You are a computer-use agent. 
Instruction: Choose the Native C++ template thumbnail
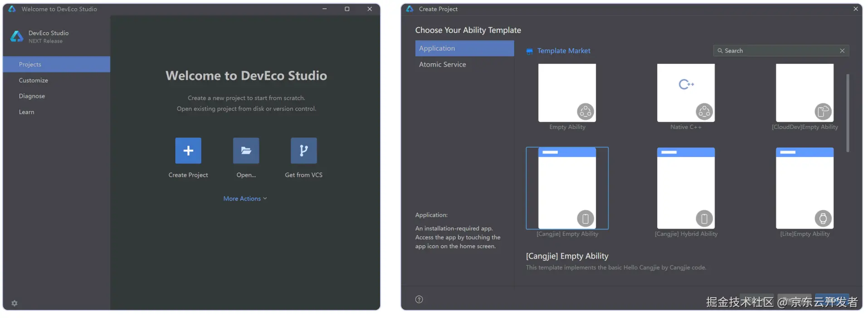(686, 93)
